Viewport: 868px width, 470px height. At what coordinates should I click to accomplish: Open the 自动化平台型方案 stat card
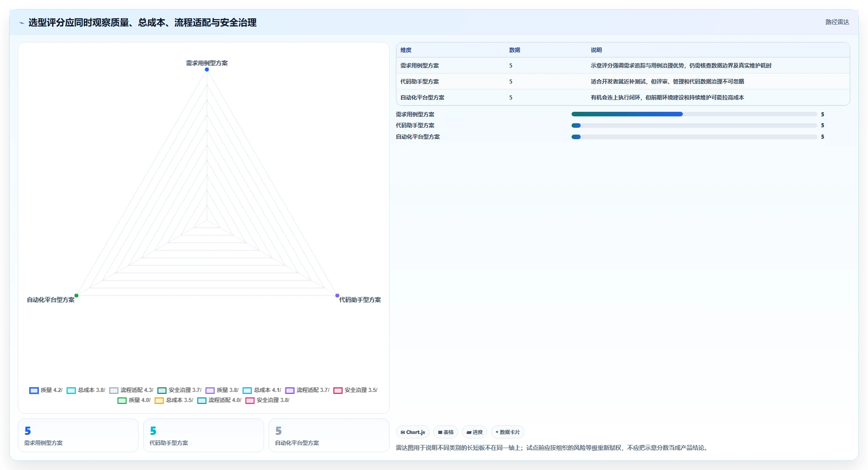pos(329,435)
